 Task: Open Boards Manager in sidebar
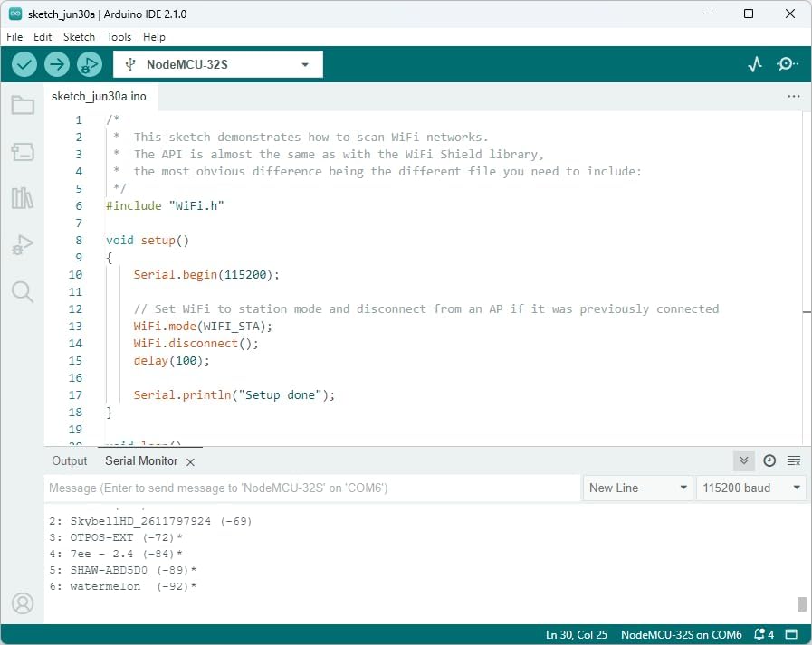tap(23, 152)
